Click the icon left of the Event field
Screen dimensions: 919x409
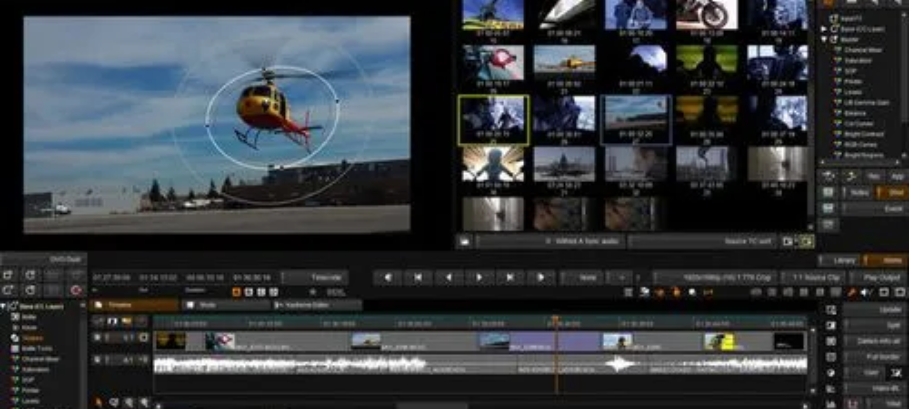click(x=828, y=208)
